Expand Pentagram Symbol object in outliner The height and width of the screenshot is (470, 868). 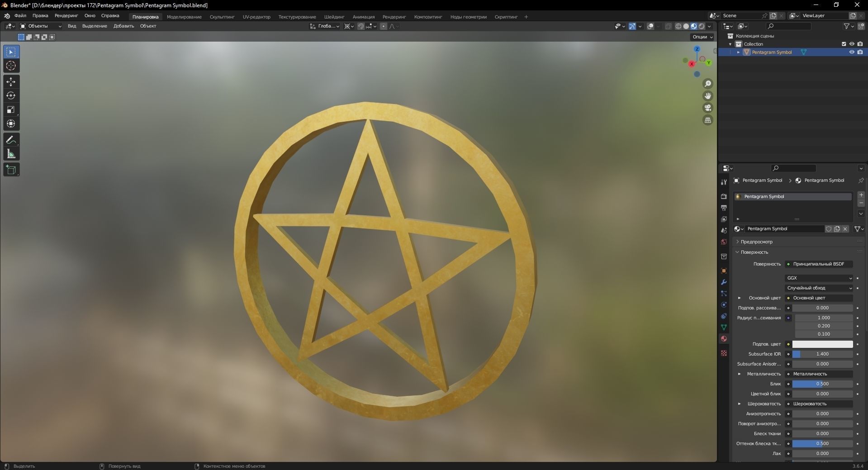(739, 52)
